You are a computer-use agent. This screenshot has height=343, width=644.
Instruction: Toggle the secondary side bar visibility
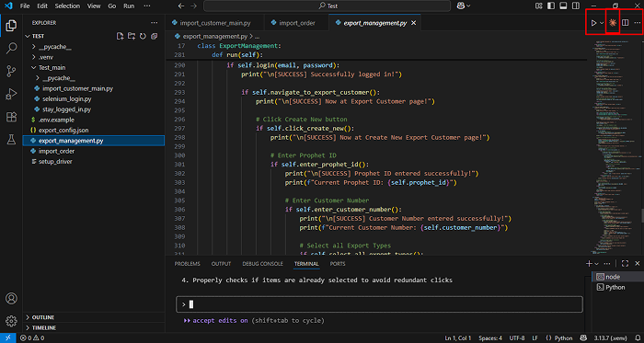tap(575, 6)
